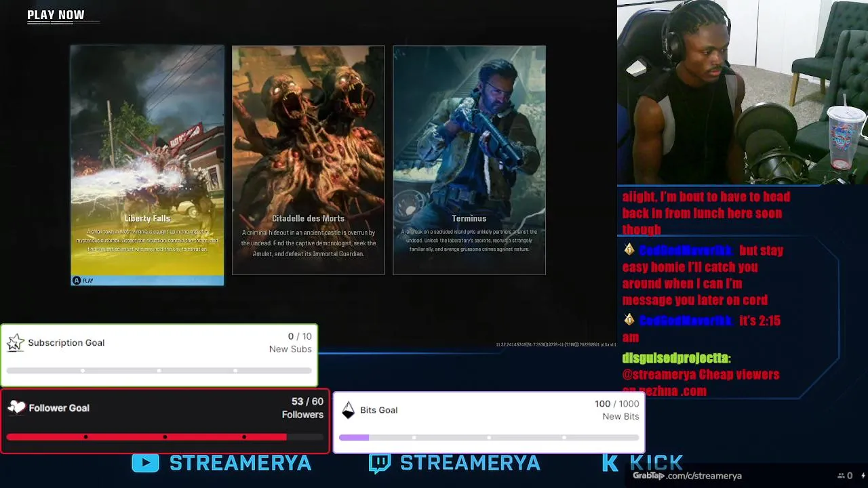Click the Subscription Goal star icon

(x=15, y=342)
